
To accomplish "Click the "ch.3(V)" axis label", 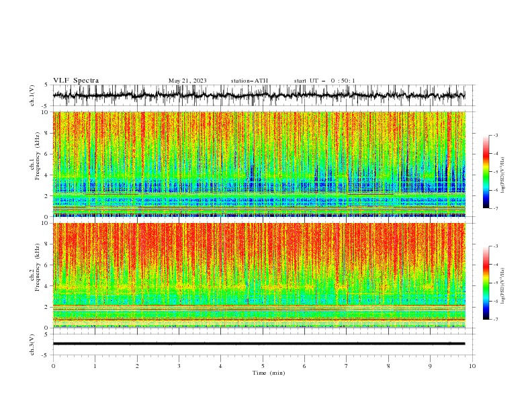I will (32, 345).
